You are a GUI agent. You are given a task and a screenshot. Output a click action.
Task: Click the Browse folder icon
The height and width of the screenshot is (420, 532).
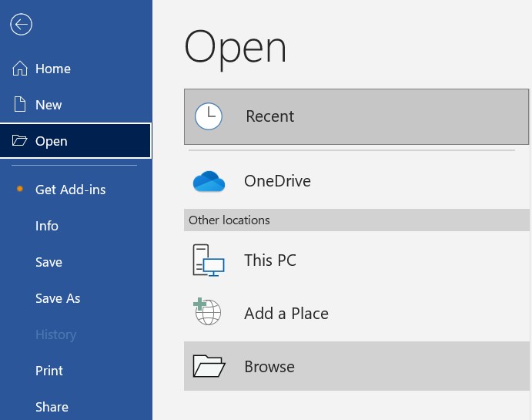click(x=208, y=367)
